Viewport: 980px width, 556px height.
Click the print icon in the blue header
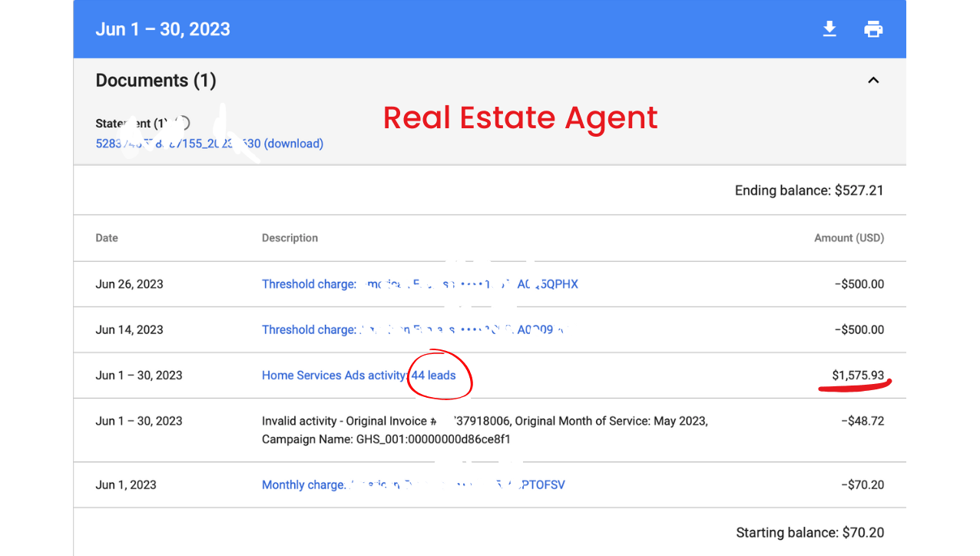[x=873, y=29]
